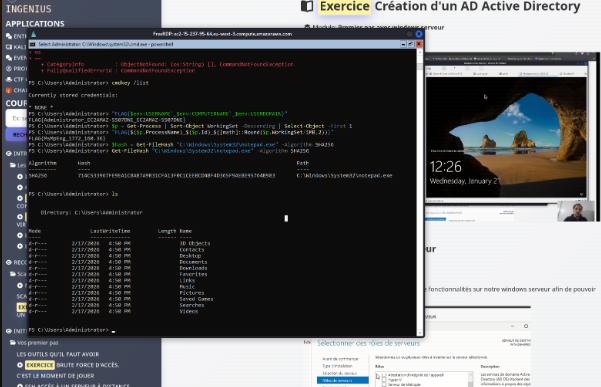Click the presenter webcam thumbnail
This screenshot has width=601, height=387.
(576, 211)
